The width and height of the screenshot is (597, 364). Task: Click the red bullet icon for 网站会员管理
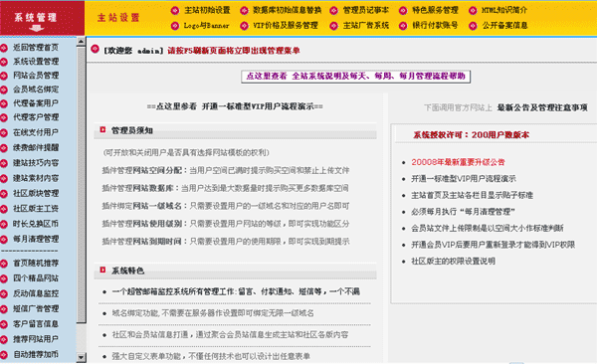tap(4, 76)
